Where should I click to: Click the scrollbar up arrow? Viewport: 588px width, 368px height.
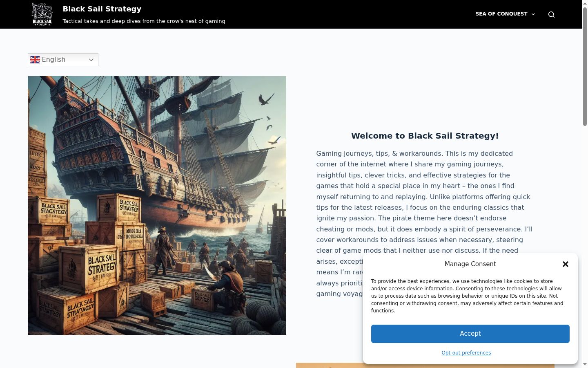[x=585, y=3]
